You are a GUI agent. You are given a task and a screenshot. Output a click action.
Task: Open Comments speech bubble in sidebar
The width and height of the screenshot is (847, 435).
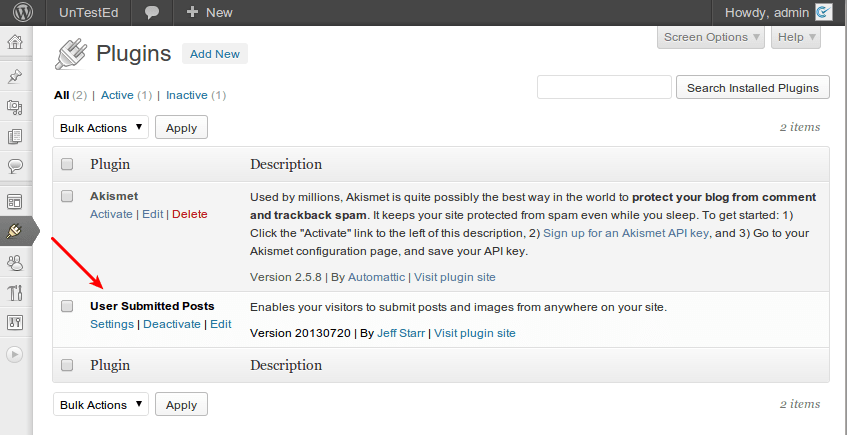[x=15, y=166]
